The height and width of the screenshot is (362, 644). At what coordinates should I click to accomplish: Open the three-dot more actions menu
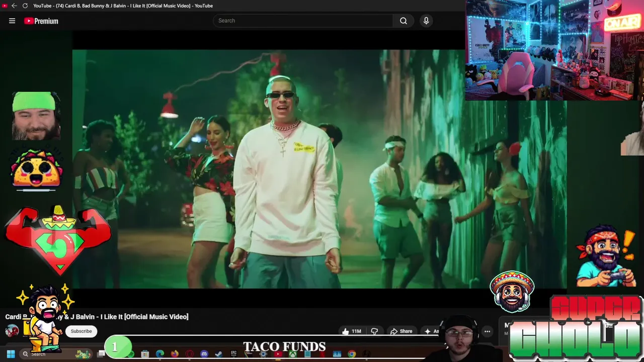(x=487, y=331)
